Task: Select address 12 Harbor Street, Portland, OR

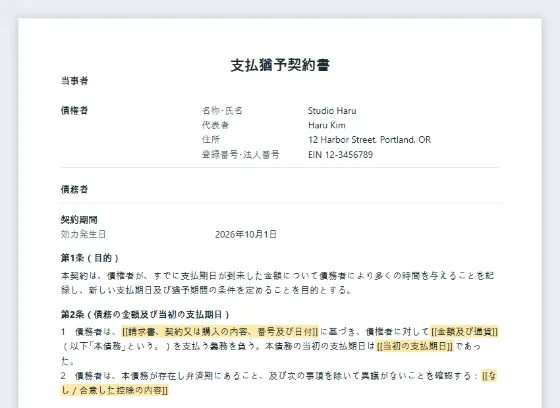Action: click(369, 140)
